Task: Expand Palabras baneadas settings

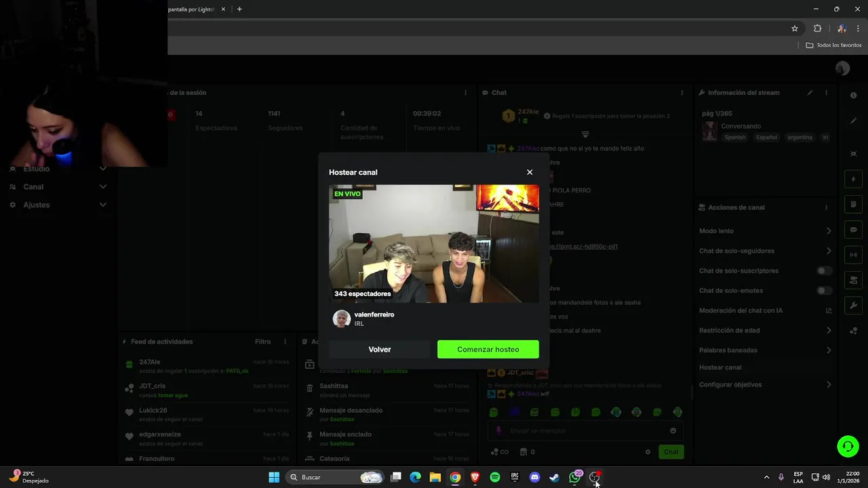Action: coord(829,350)
